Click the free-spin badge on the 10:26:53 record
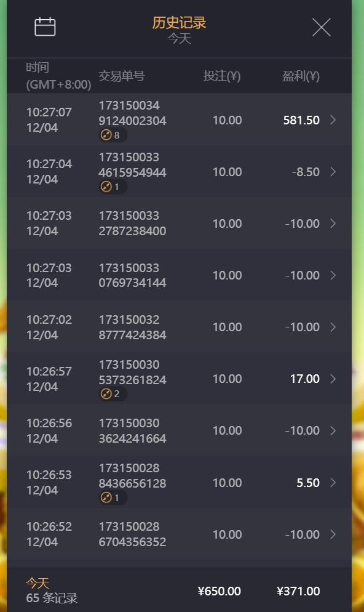 click(x=113, y=497)
